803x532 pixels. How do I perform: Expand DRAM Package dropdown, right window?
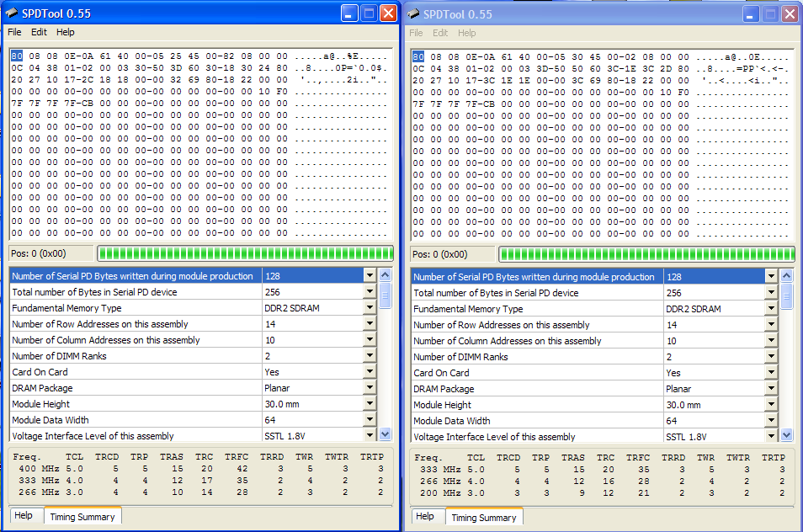771,389
